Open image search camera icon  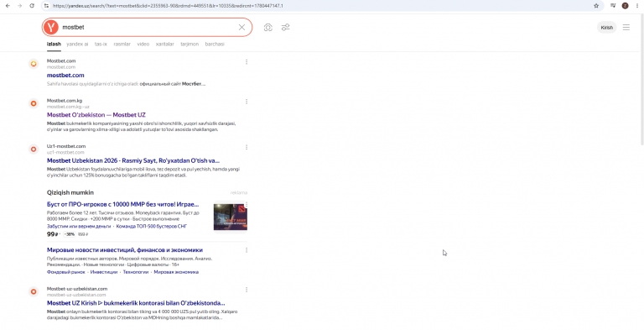268,28
